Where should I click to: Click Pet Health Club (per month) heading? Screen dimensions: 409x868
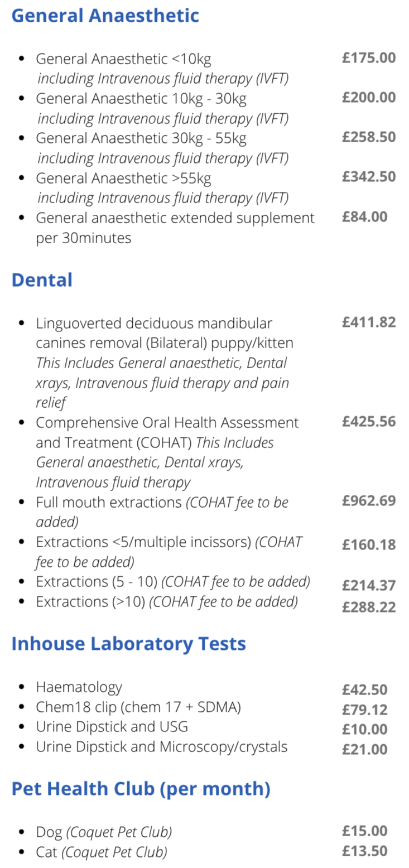(141, 789)
